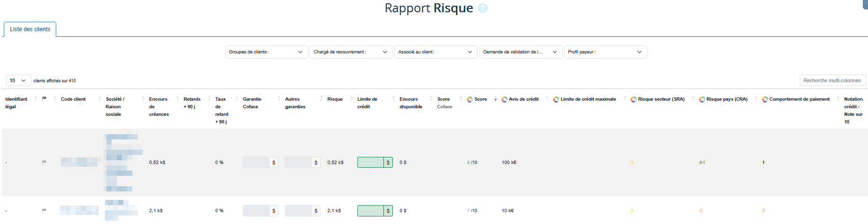Click the sort arrows beside the Score logo column

(495, 99)
